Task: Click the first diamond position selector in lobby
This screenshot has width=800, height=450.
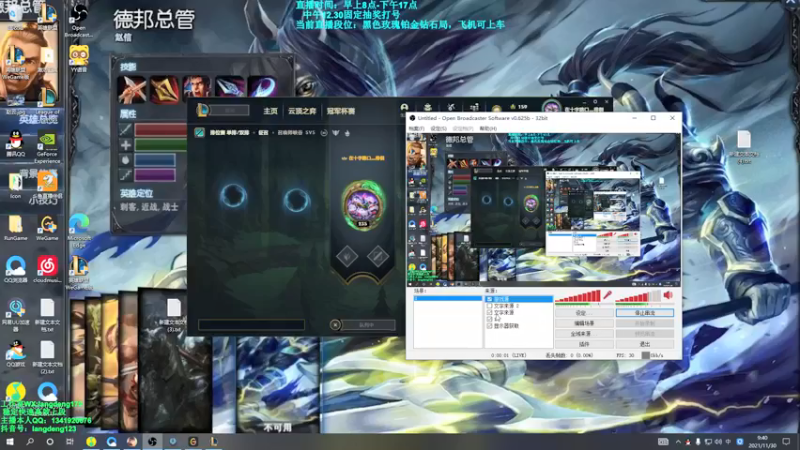Action: click(x=347, y=256)
